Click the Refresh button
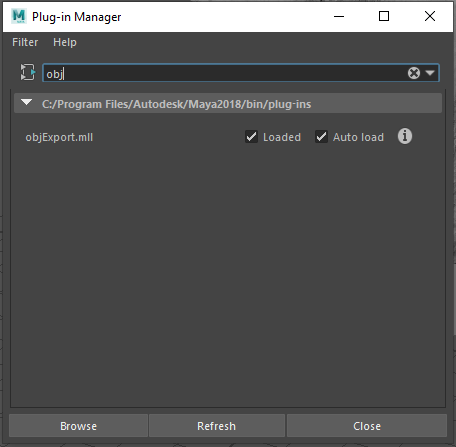 [x=217, y=426]
